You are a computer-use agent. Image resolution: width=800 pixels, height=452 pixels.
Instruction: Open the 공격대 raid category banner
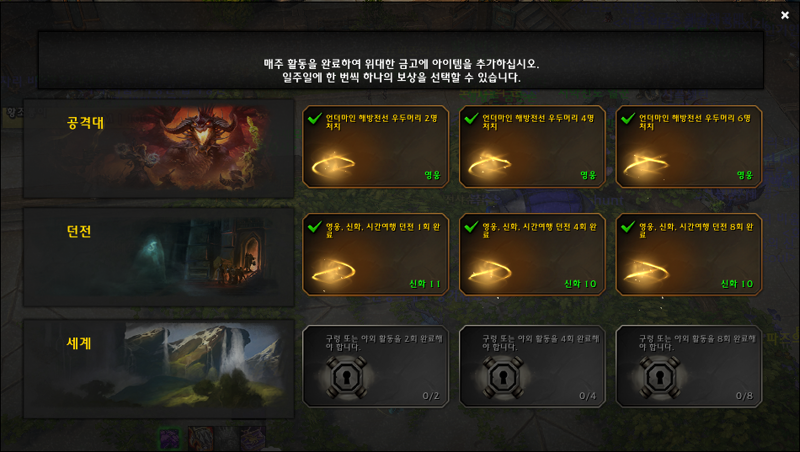tap(159, 148)
